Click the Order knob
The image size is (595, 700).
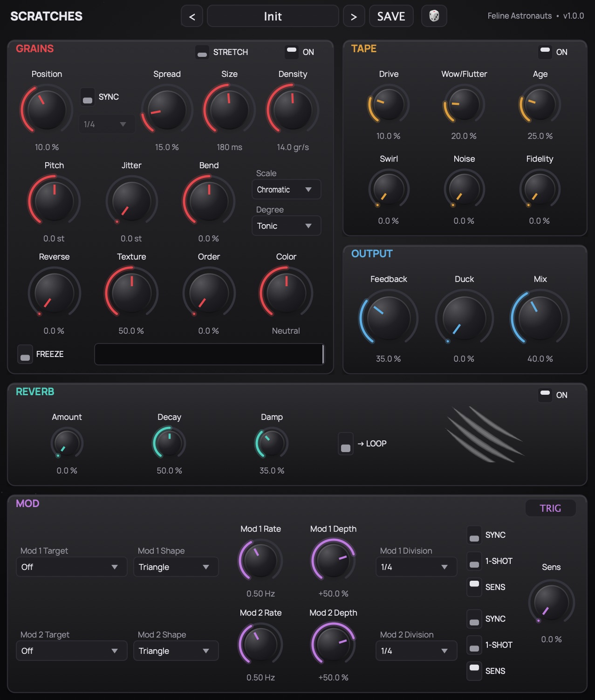(x=209, y=293)
